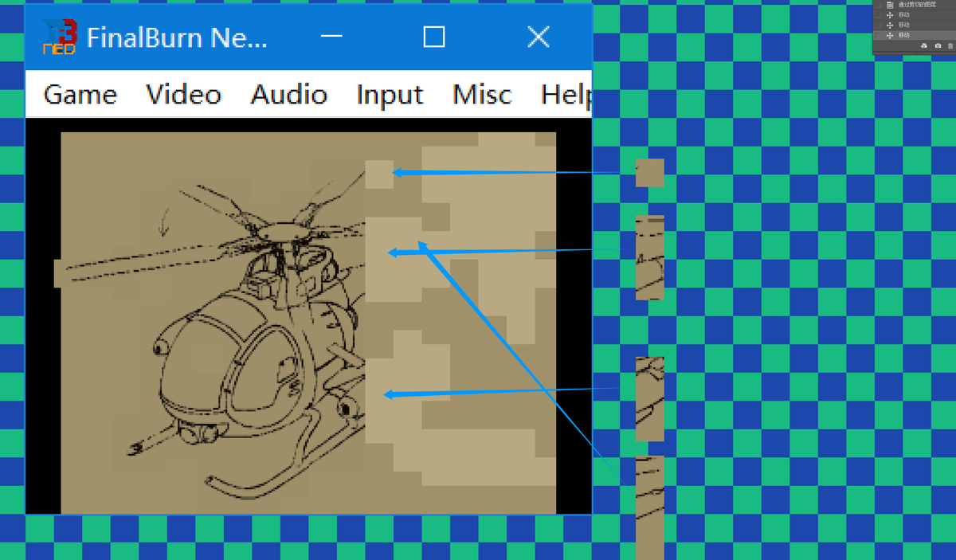Viewport: 956px width, 560px height.
Task: Open the Audio menu in FinalBurn Neo
Action: [289, 95]
